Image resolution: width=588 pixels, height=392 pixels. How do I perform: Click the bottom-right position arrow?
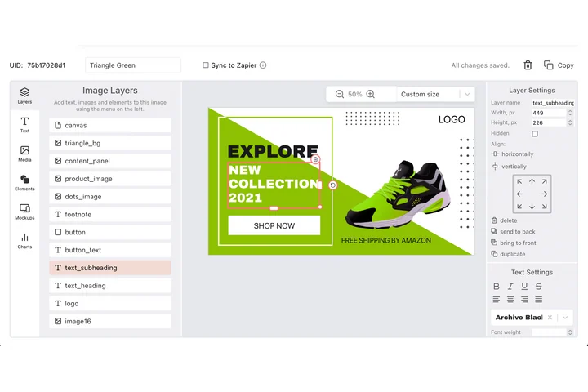(544, 207)
